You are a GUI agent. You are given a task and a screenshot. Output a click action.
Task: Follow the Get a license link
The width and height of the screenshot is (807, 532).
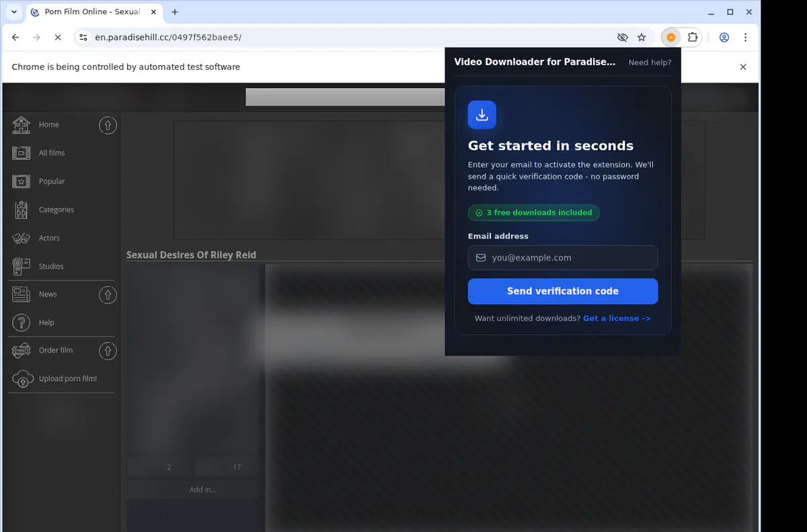pos(617,318)
